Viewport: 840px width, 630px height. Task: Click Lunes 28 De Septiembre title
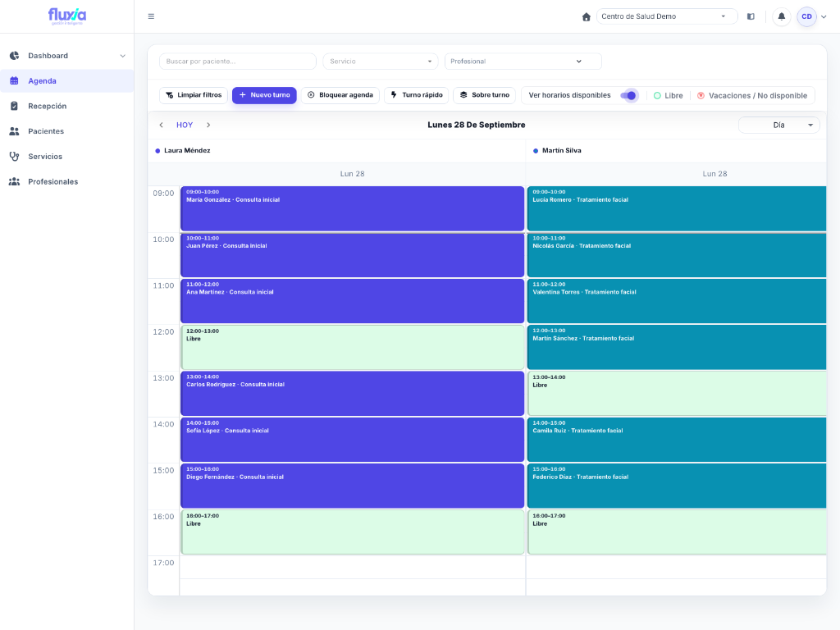tap(477, 125)
